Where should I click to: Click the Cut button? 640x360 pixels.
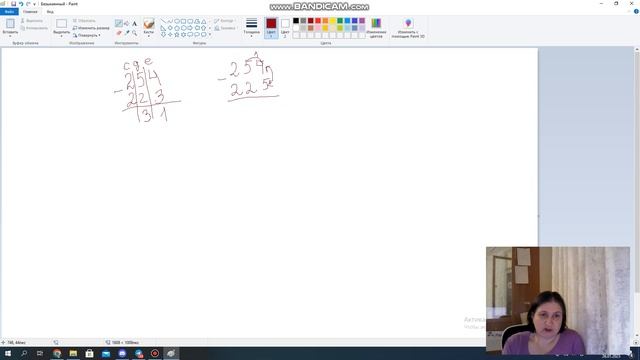click(32, 21)
